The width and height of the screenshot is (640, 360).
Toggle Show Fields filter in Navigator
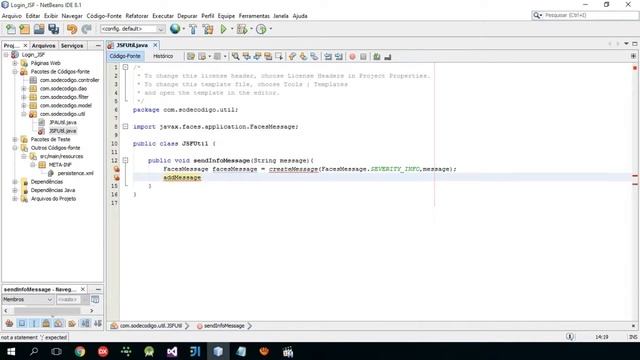pos(22,324)
